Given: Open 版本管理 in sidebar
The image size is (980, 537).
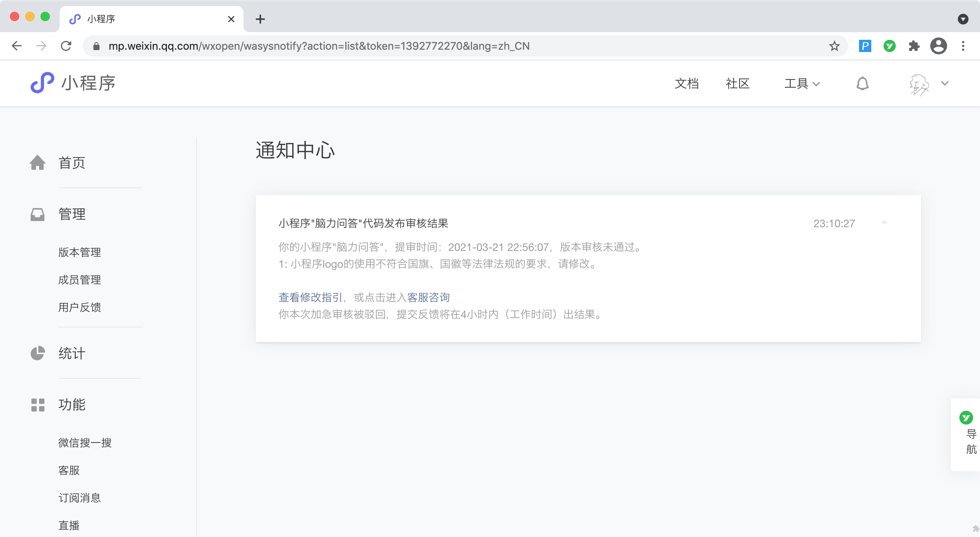Looking at the screenshot, I should point(80,252).
